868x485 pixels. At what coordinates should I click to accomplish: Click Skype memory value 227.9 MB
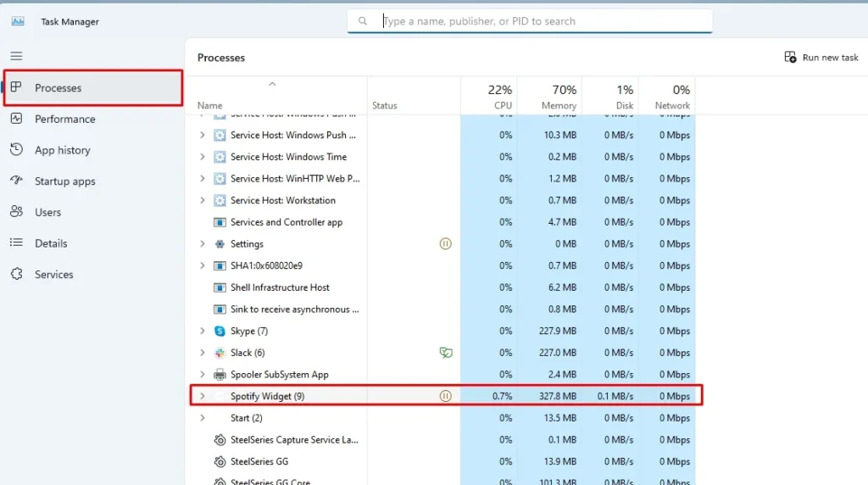558,331
